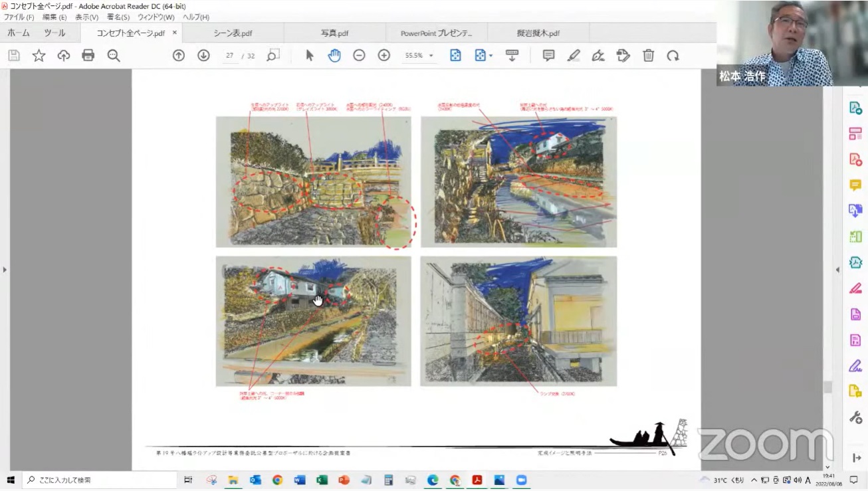Image resolution: width=868 pixels, height=491 pixels.
Task: Click the marquee zoom page icon
Action: click(x=273, y=56)
